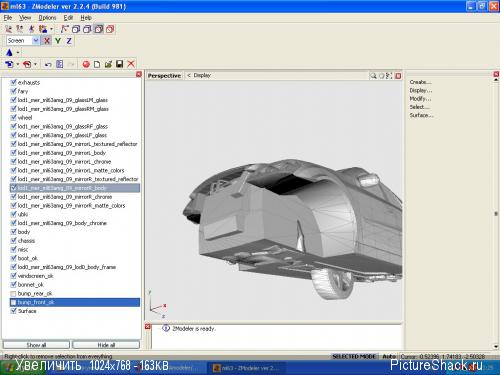Click the Hide all button
This screenshot has height=375, width=500.
coord(106,345)
